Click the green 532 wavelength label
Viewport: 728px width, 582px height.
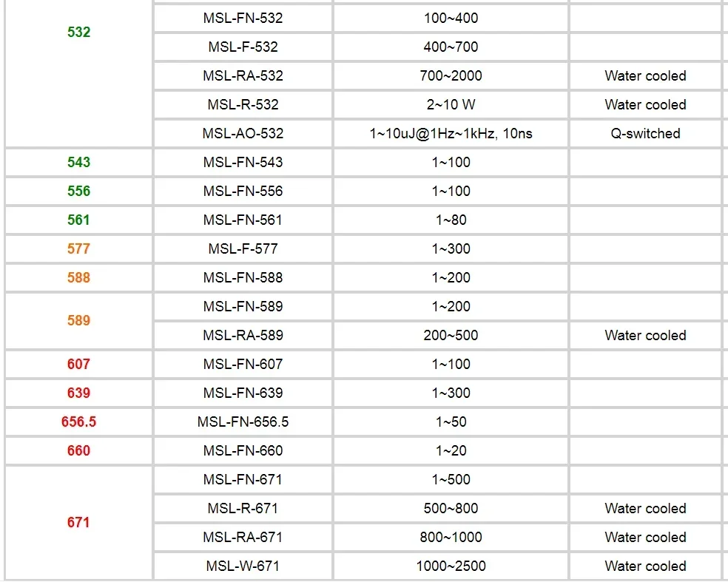[x=78, y=33]
